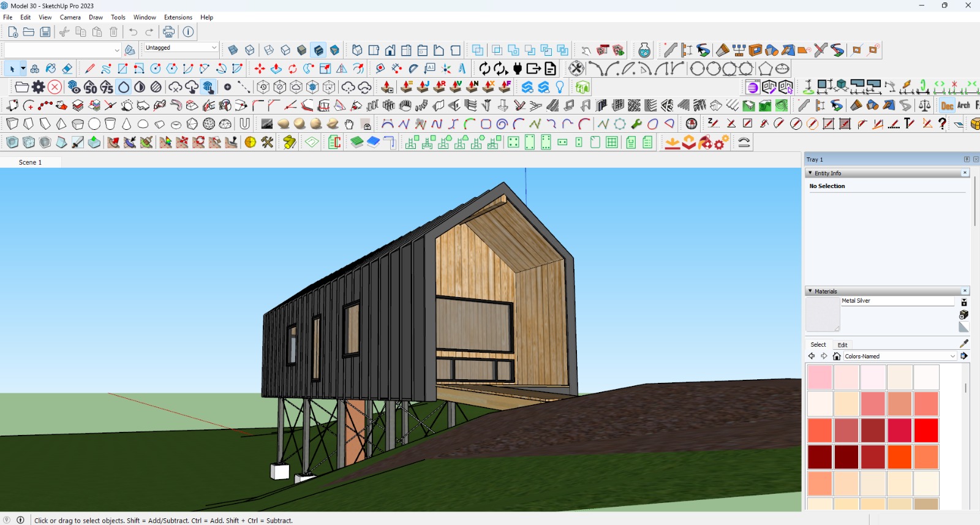Select the 3D Text tool

462,69
